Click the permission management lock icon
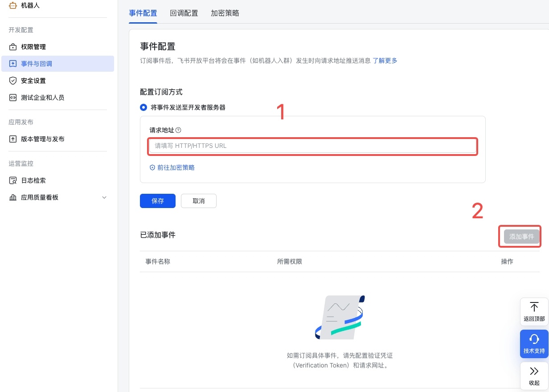Image resolution: width=549 pixels, height=392 pixels. tap(13, 47)
